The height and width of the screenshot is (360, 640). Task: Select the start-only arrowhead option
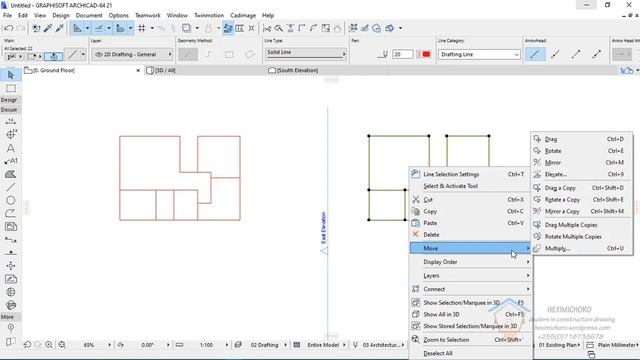pyautogui.click(x=555, y=54)
